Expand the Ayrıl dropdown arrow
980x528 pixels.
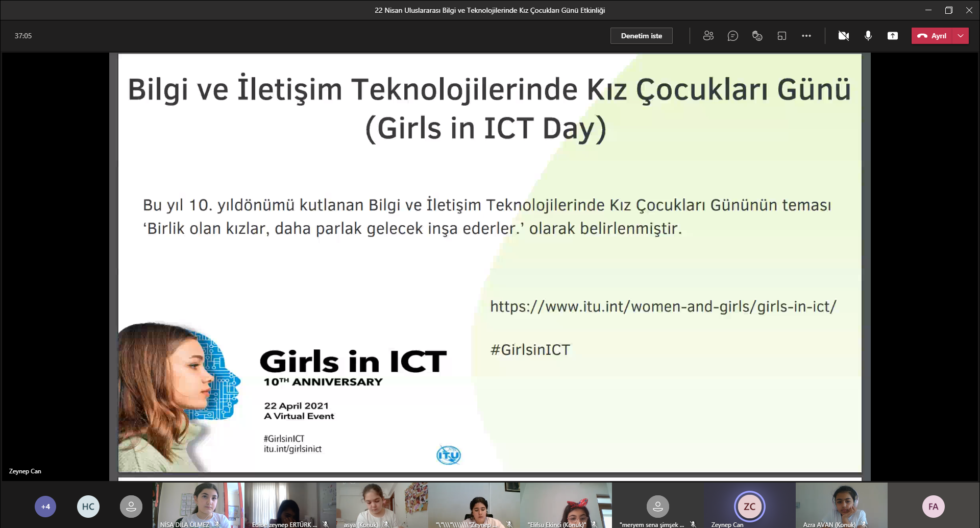961,36
